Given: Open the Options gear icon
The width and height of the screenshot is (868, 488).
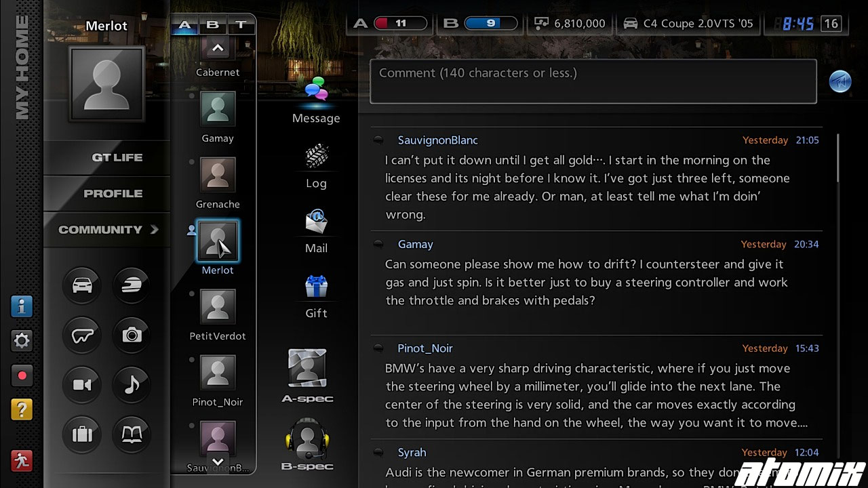Looking at the screenshot, I should (22, 340).
